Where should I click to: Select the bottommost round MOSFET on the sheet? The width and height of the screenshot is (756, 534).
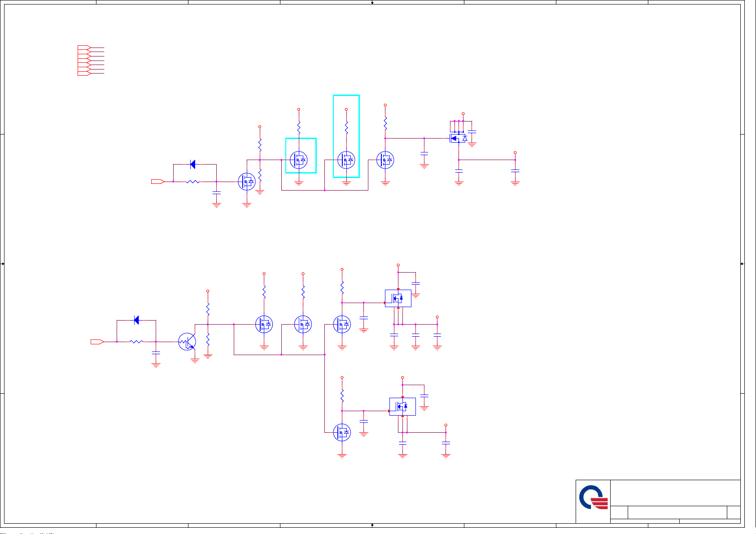click(x=342, y=433)
